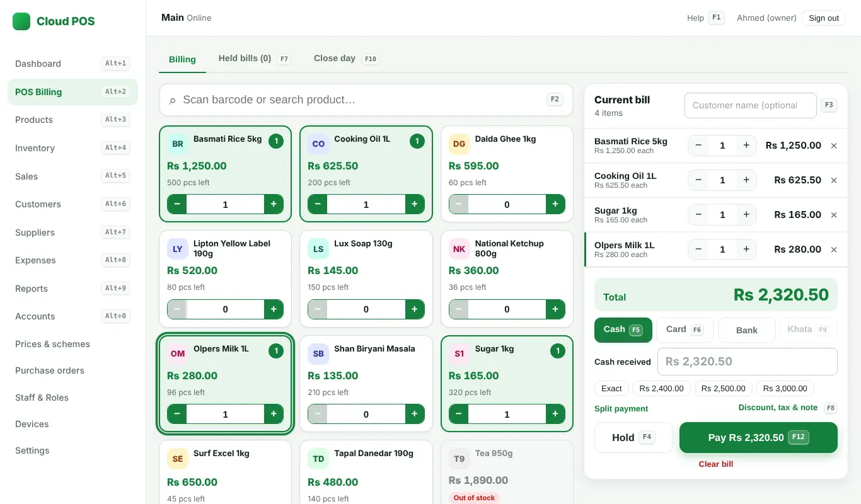The height and width of the screenshot is (504, 861).
Task: Decrease Cooking Oil quantity in current bill
Action: point(698,180)
